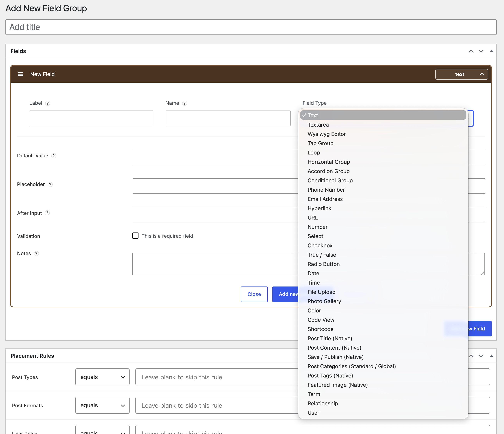Choose Relationship field type
This screenshot has width=504, height=434.
(x=383, y=403)
